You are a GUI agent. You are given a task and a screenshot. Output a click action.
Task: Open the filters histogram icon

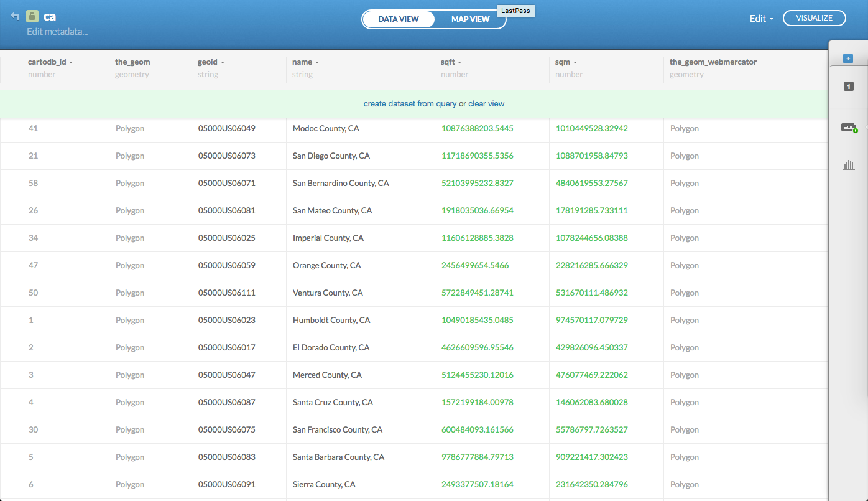click(848, 165)
